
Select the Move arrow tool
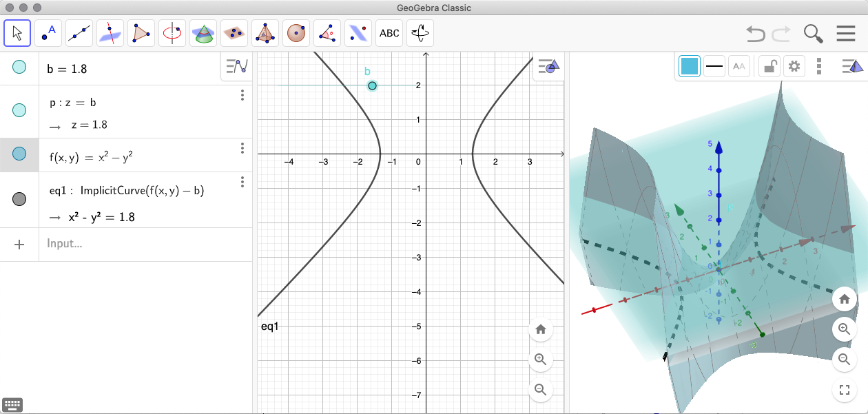point(18,32)
